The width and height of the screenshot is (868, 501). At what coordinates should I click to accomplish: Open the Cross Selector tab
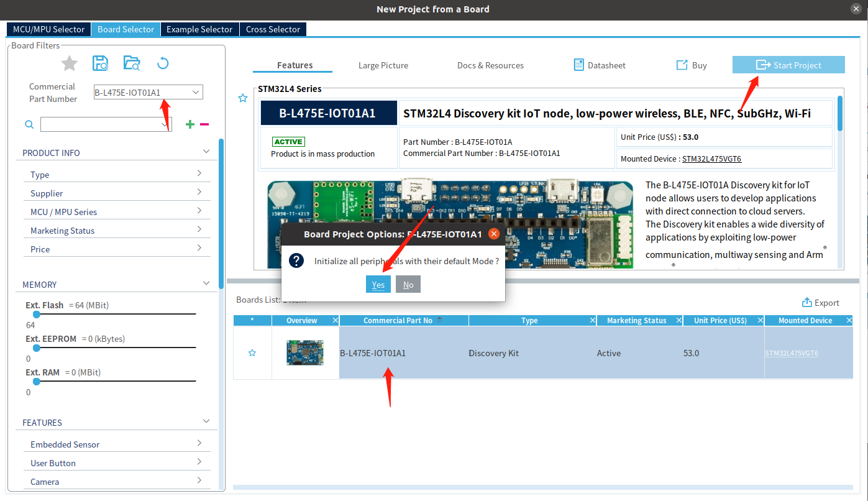click(273, 29)
